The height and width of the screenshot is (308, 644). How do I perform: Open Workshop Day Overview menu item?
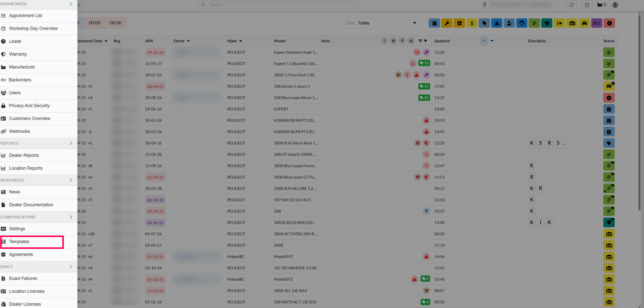(33, 29)
